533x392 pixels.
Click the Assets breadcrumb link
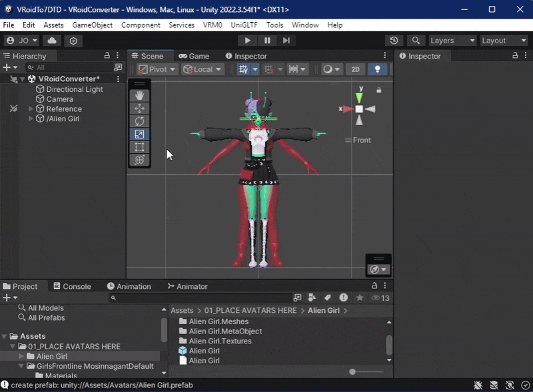tap(182, 311)
